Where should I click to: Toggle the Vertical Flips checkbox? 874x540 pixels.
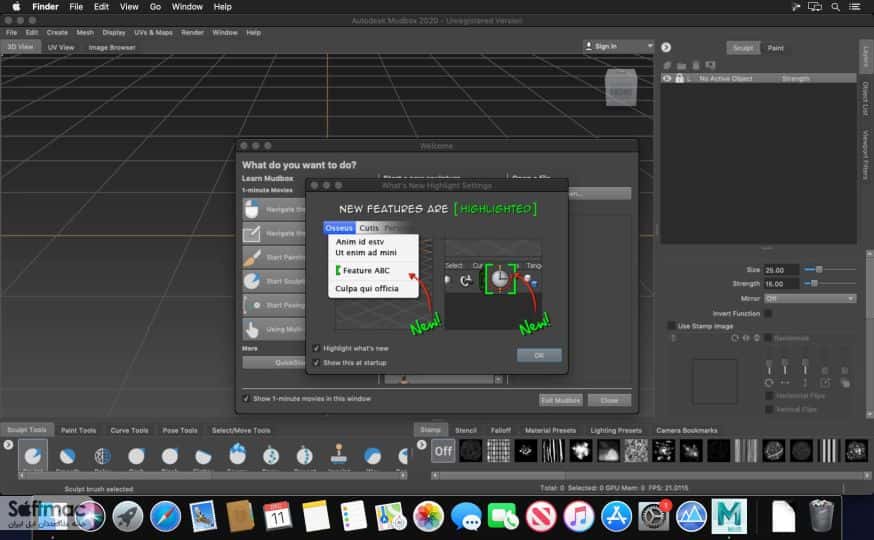pyautogui.click(x=769, y=409)
